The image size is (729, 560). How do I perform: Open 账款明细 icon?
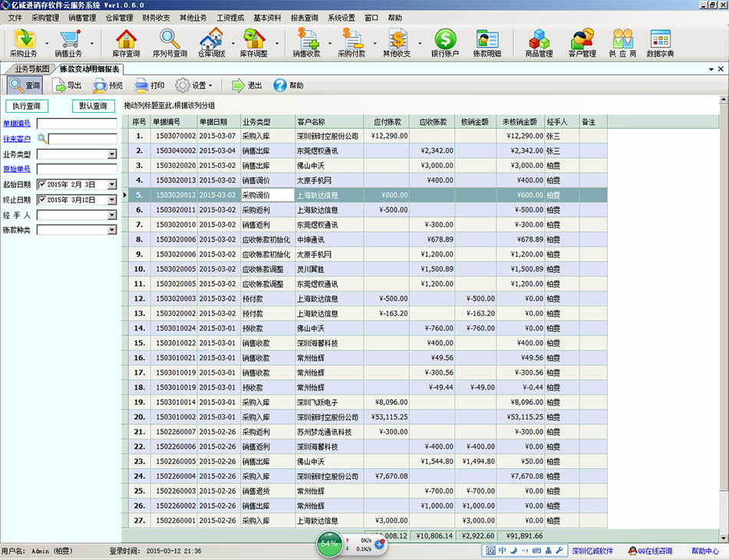(x=487, y=43)
